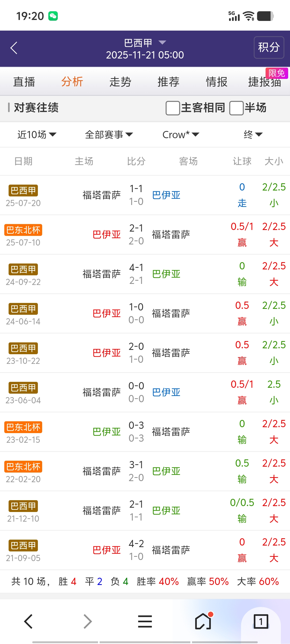Viewport: 290px width, 644px height.
Task: Tap the browser back navigation arrow
Action: coord(28,621)
